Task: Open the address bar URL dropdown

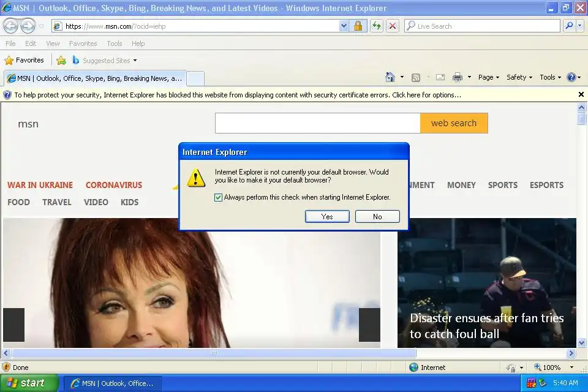Action: (x=344, y=26)
